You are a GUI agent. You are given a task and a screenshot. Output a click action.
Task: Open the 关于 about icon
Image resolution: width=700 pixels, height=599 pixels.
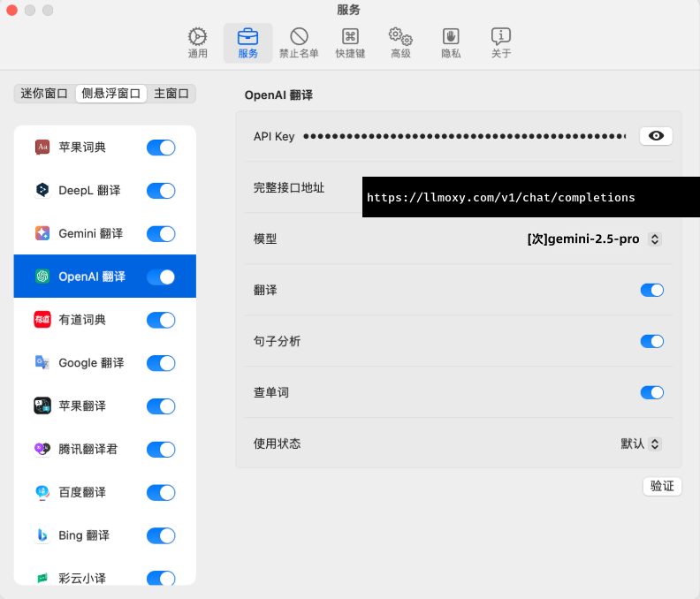tap(501, 37)
